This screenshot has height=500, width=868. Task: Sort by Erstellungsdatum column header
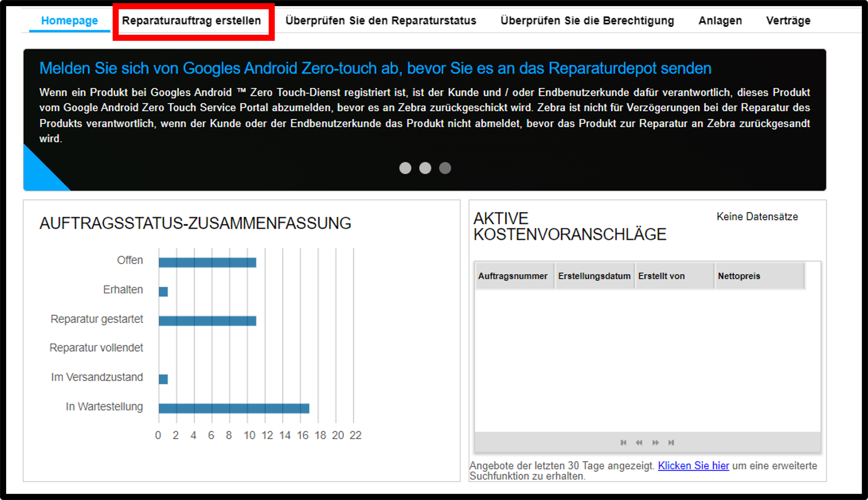594,276
